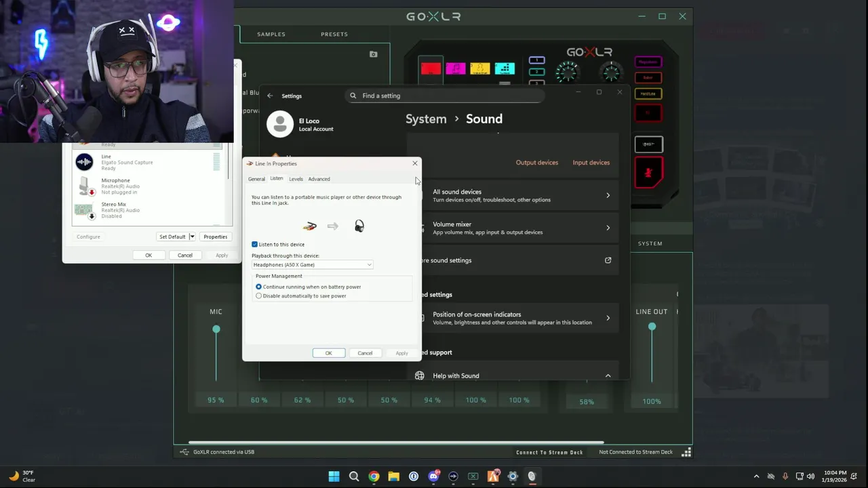Open the taskbar weather widget

coord(22,476)
